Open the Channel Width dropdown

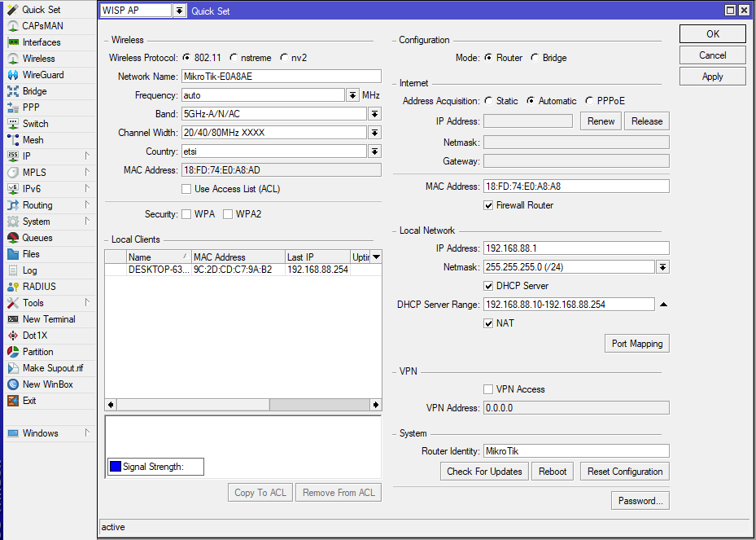(x=374, y=132)
